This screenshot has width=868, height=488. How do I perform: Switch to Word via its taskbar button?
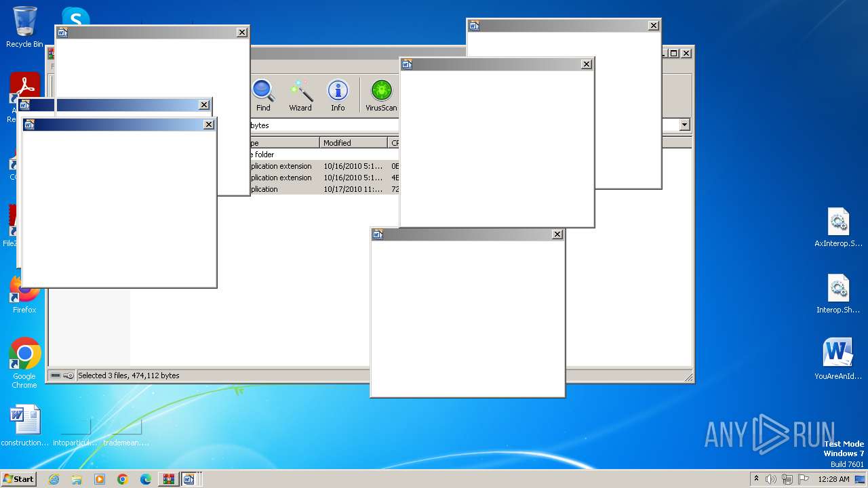point(189,479)
